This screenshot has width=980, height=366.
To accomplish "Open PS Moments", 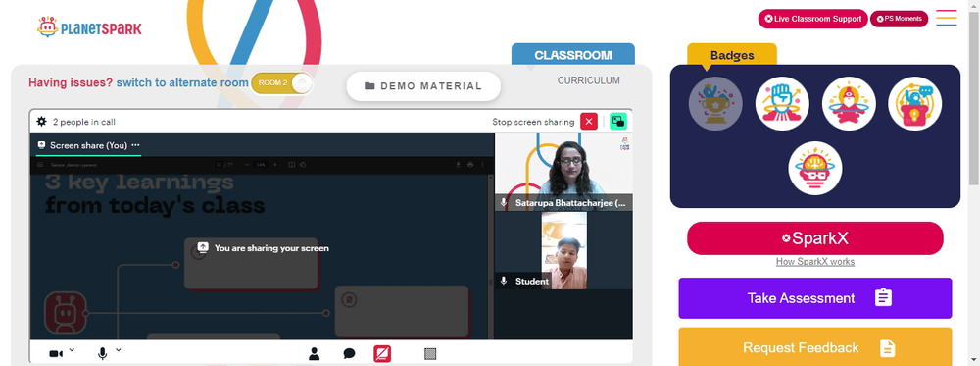I will 900,19.
